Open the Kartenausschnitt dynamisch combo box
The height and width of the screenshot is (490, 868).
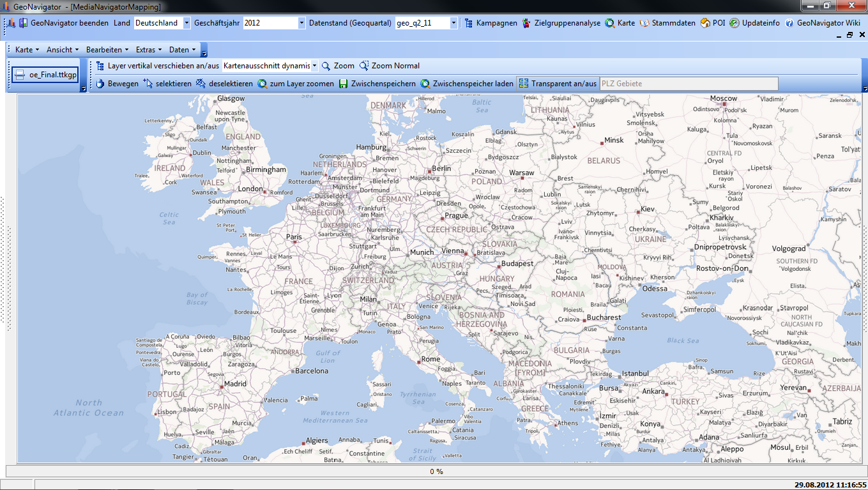tap(314, 66)
